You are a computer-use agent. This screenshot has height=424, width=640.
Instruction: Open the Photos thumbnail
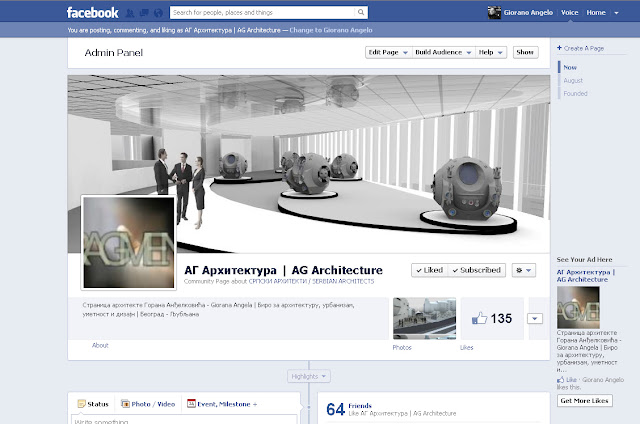click(424, 318)
